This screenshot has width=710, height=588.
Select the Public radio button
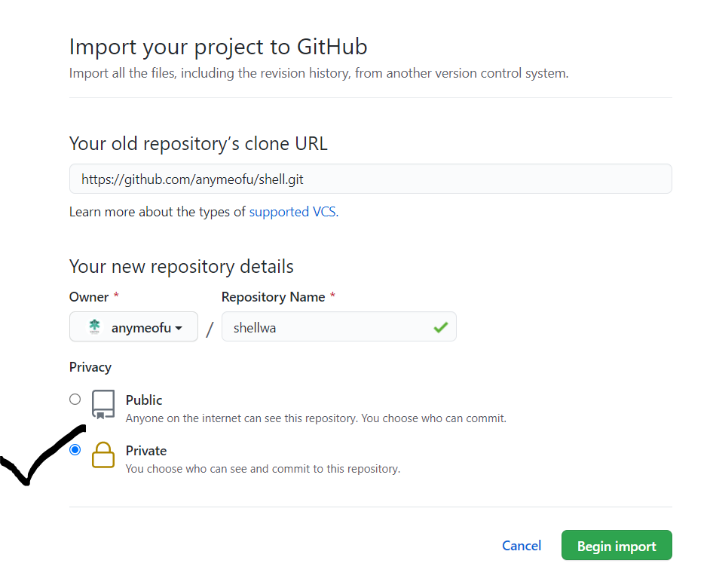tap(75, 400)
